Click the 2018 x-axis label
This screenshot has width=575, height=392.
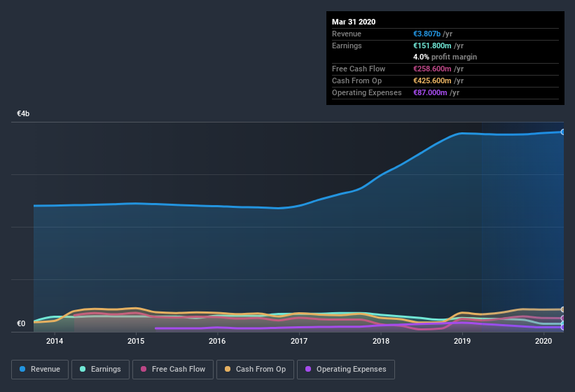[x=381, y=341]
